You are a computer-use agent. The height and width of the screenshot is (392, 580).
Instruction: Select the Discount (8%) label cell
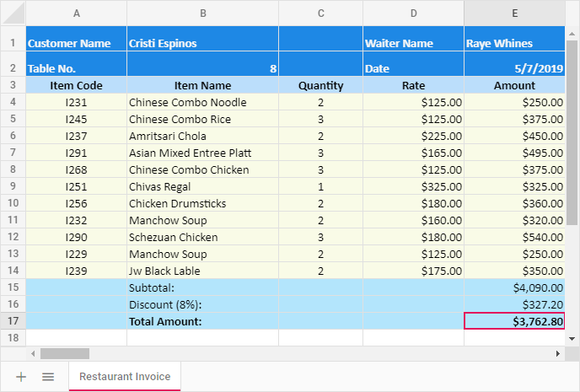click(x=202, y=304)
